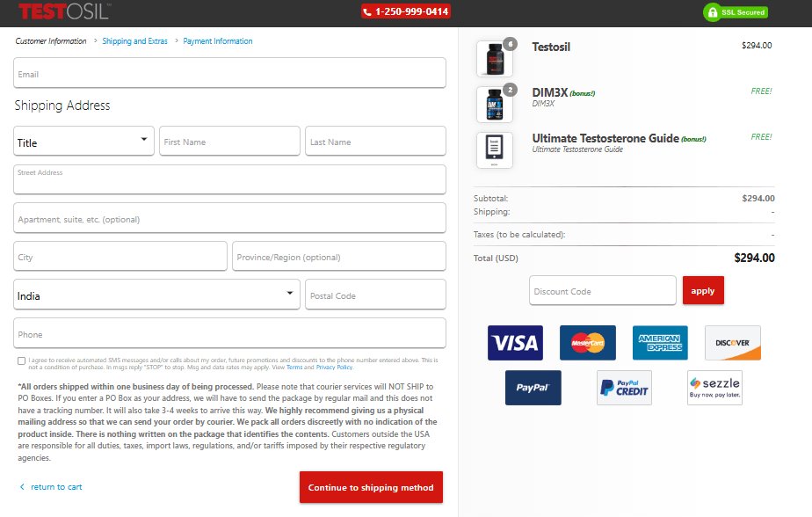Image resolution: width=812 pixels, height=517 pixels.
Task: Open the Privacy Policy link
Action: [334, 368]
